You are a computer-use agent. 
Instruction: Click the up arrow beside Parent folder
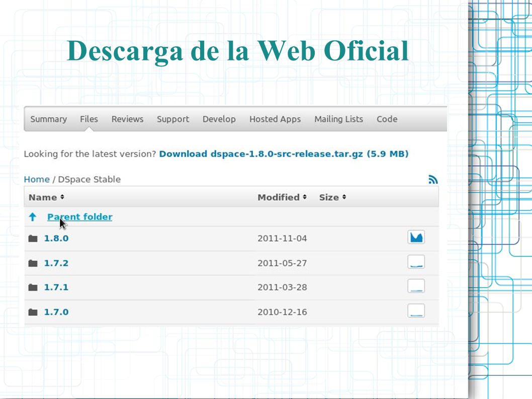pyautogui.click(x=33, y=217)
